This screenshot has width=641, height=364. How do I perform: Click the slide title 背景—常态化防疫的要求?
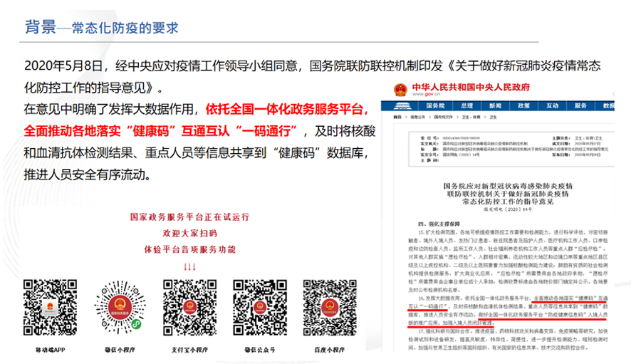click(x=102, y=27)
